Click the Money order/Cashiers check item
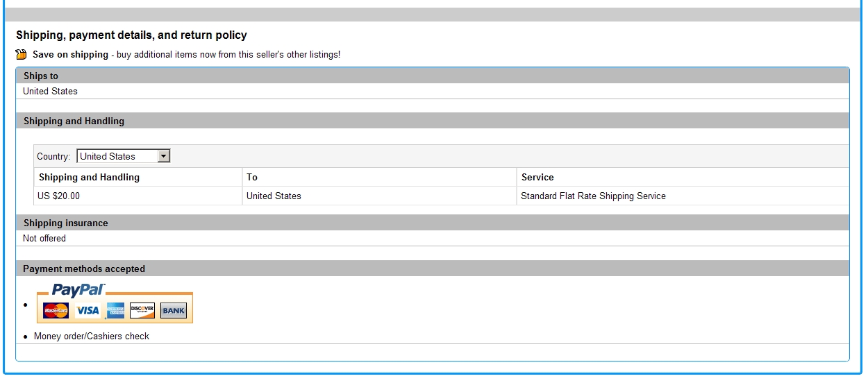Viewport: 868px width, 383px height. click(x=92, y=337)
